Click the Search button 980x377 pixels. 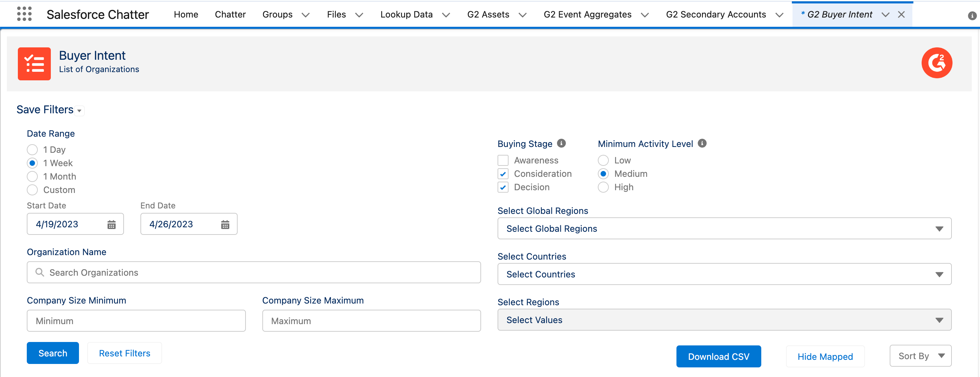[x=53, y=353]
